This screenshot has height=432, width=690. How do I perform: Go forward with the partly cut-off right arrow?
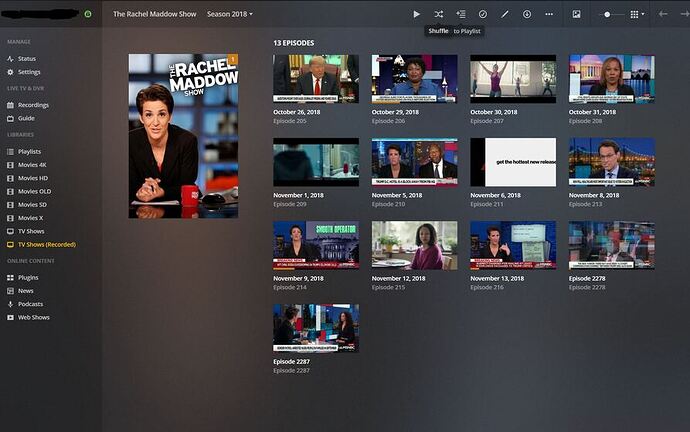tap(685, 14)
